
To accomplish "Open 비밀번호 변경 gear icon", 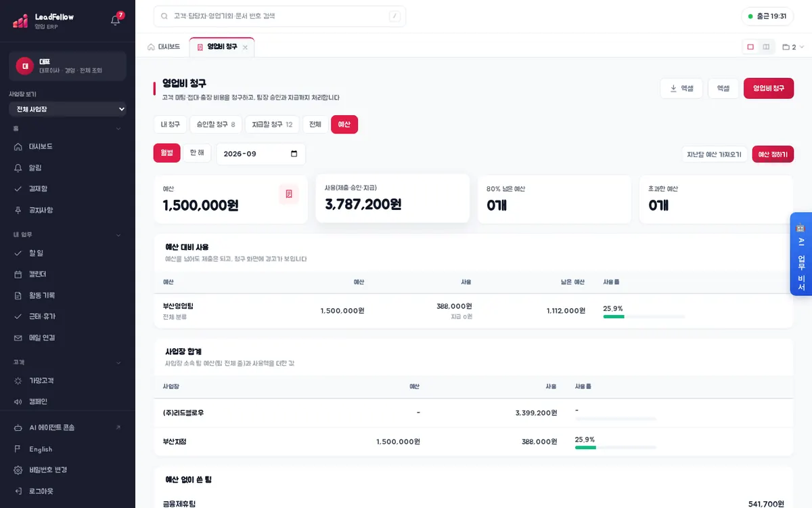I will [x=18, y=470].
